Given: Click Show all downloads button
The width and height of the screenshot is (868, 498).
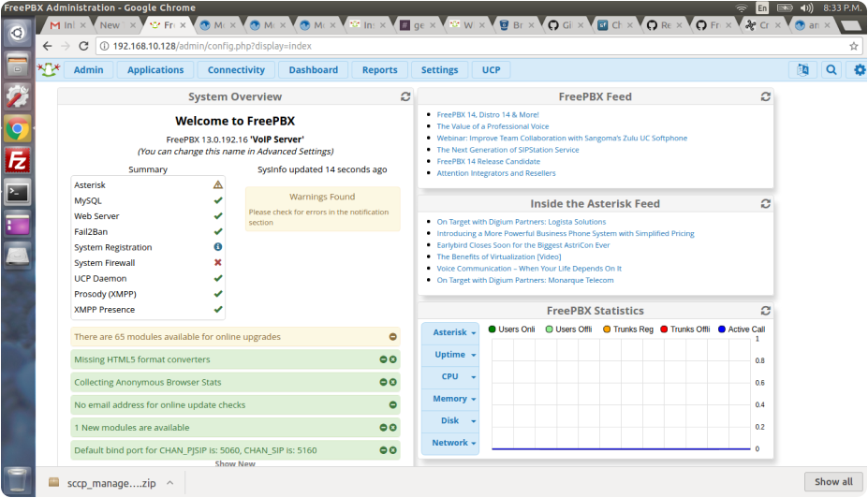Looking at the screenshot, I should 832,482.
